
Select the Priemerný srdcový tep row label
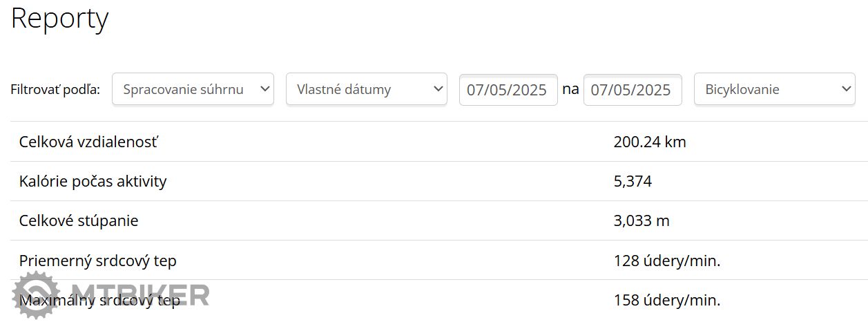coord(97,261)
